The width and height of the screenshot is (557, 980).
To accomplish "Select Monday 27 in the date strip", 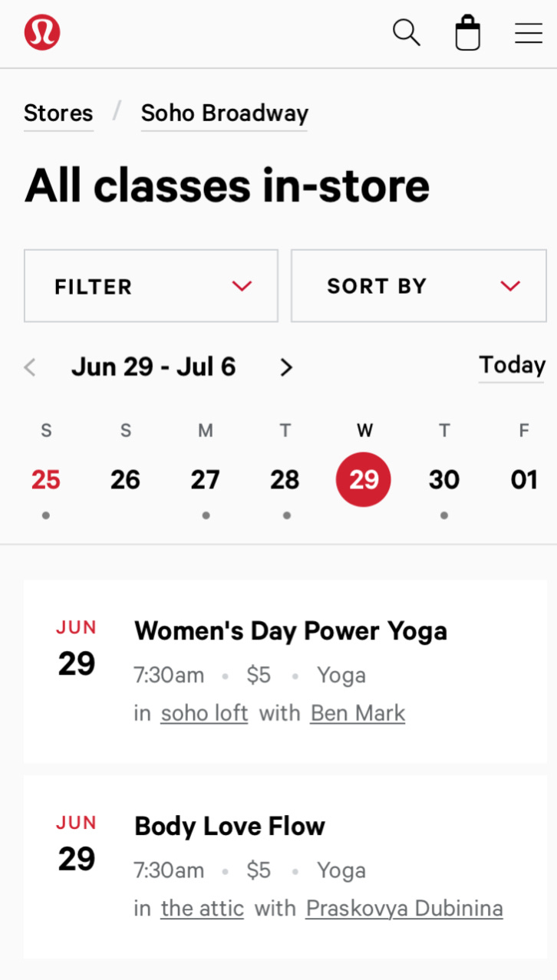I will (x=205, y=480).
